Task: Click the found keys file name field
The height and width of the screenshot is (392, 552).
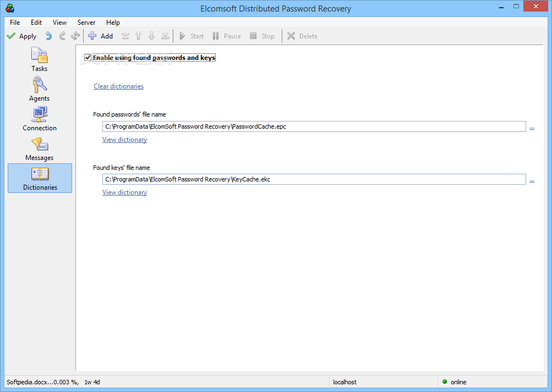Action: 314,179
